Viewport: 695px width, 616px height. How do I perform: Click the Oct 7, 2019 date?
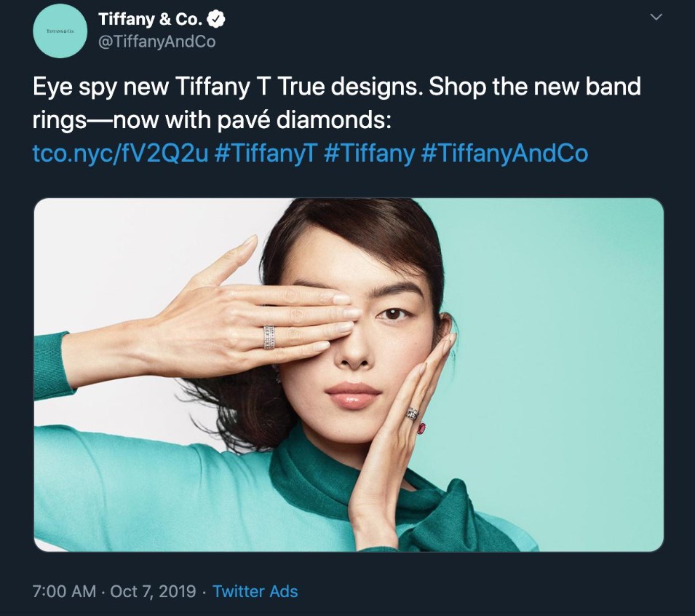click(153, 591)
